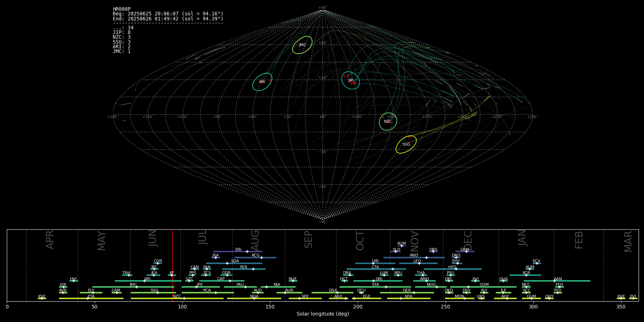Viewport: 644px width, 322px height.
Task: Click the HVI shower label in timeline
Action: (73, 279)
